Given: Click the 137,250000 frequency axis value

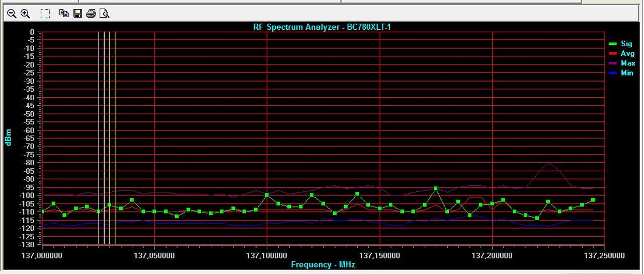Looking at the screenshot, I should click(x=604, y=256).
